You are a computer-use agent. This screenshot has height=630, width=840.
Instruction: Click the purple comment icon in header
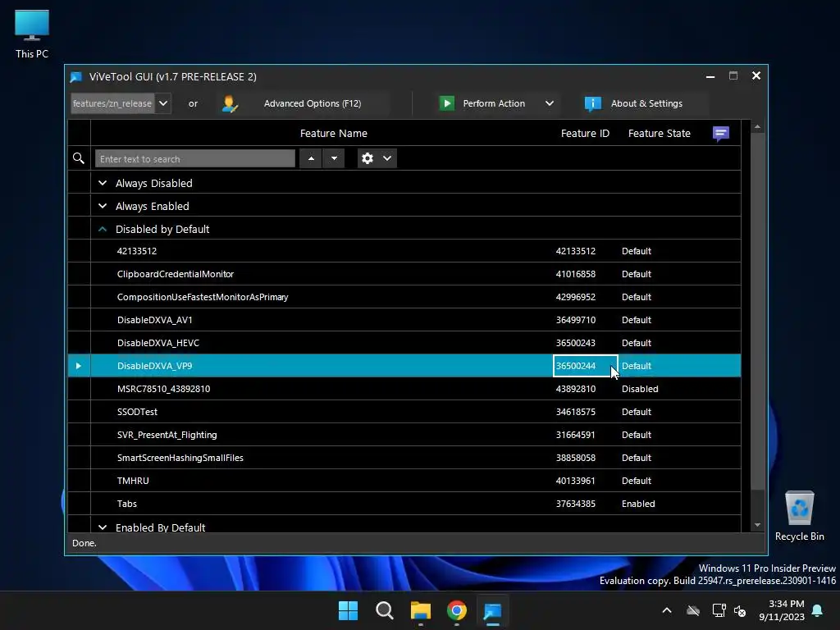click(x=720, y=134)
